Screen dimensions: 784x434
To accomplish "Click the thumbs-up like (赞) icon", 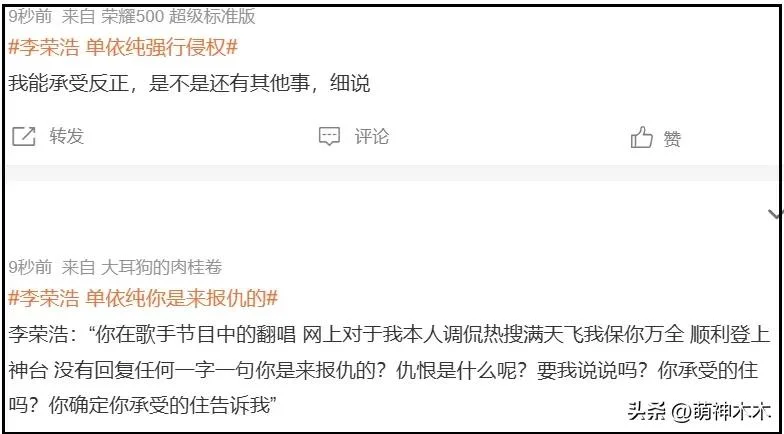I will [x=642, y=137].
